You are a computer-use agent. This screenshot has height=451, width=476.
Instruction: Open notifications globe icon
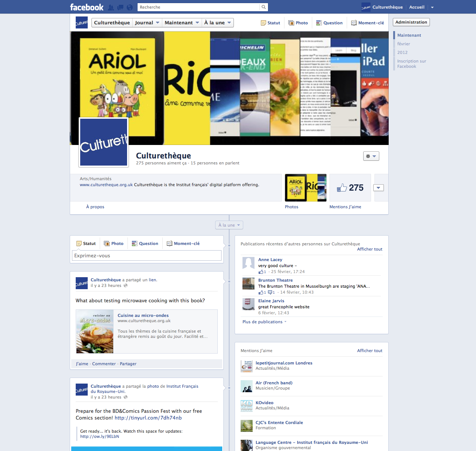(130, 7)
